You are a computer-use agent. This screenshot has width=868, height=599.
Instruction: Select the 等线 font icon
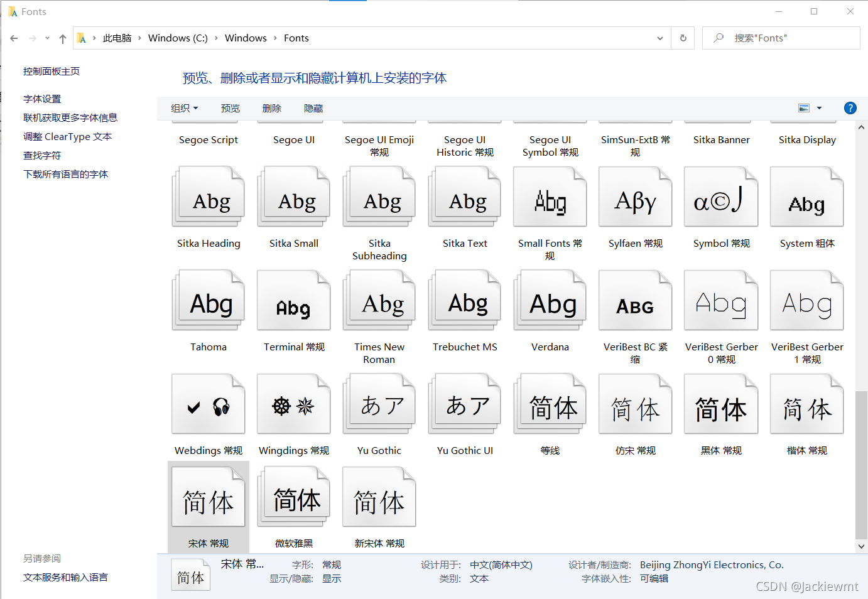tap(550, 404)
